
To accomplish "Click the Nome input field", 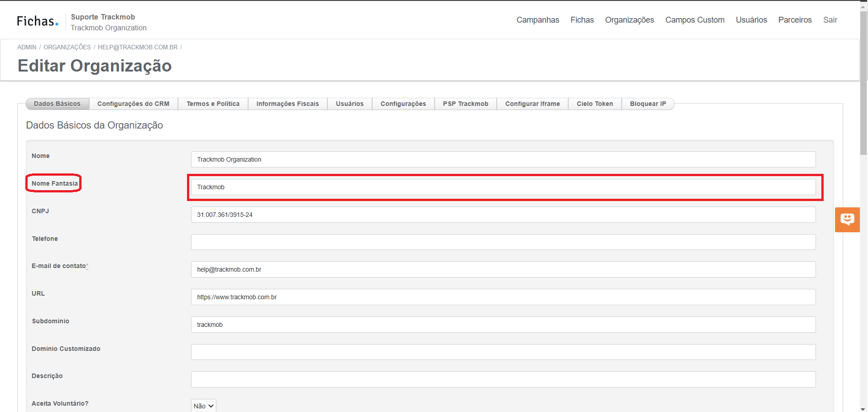I will point(503,159).
